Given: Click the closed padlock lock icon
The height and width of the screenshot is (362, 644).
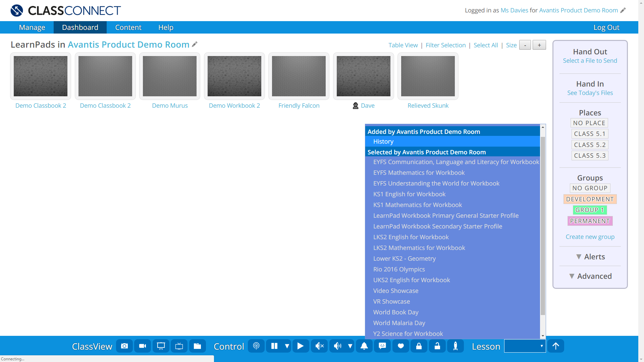Looking at the screenshot, I should click(419, 346).
